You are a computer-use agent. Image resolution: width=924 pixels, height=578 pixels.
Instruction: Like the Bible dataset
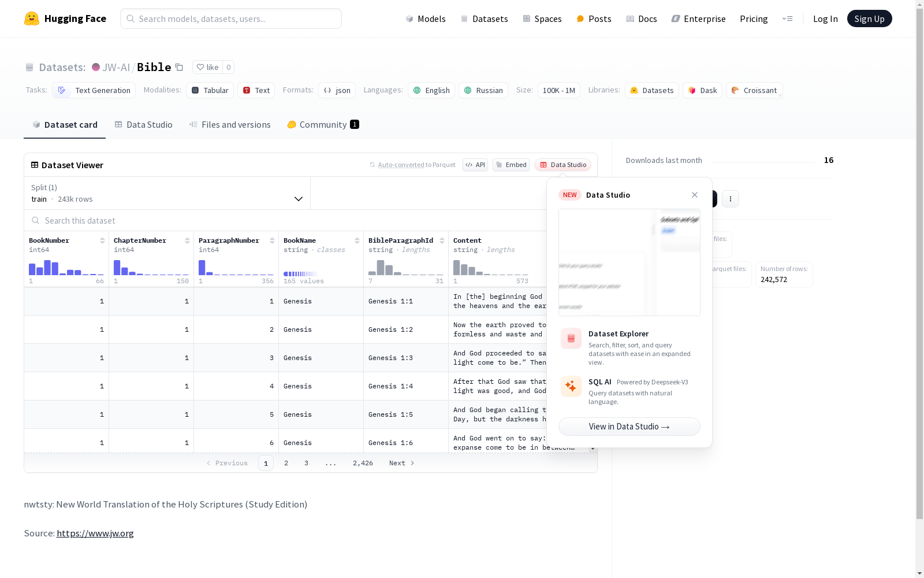pyautogui.click(x=207, y=67)
